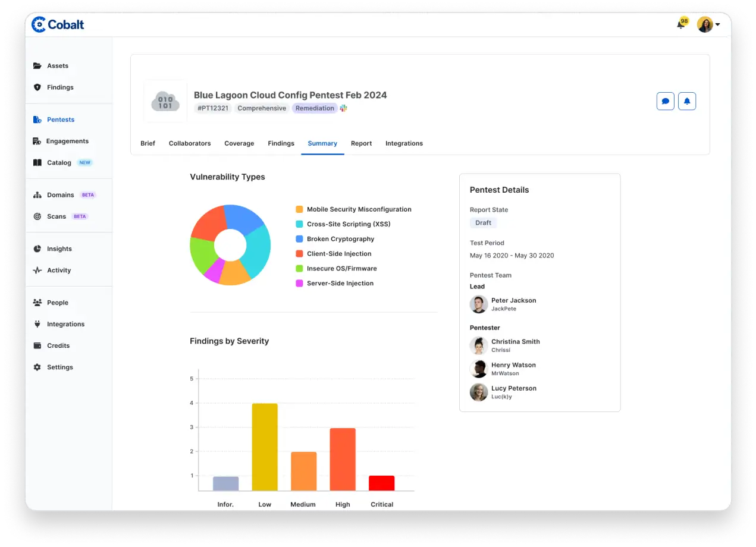Switch to the Collaborators tab
The height and width of the screenshot is (547, 756).
tap(190, 143)
